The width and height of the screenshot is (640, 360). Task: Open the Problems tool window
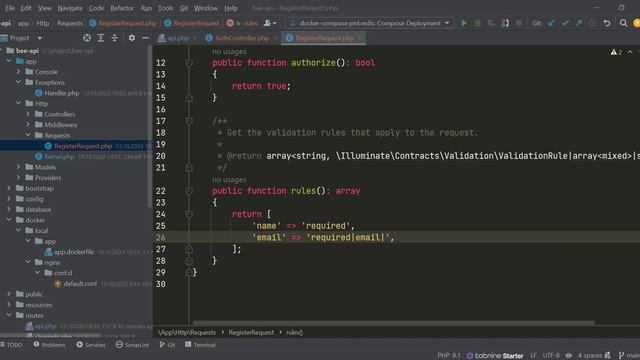49,345
